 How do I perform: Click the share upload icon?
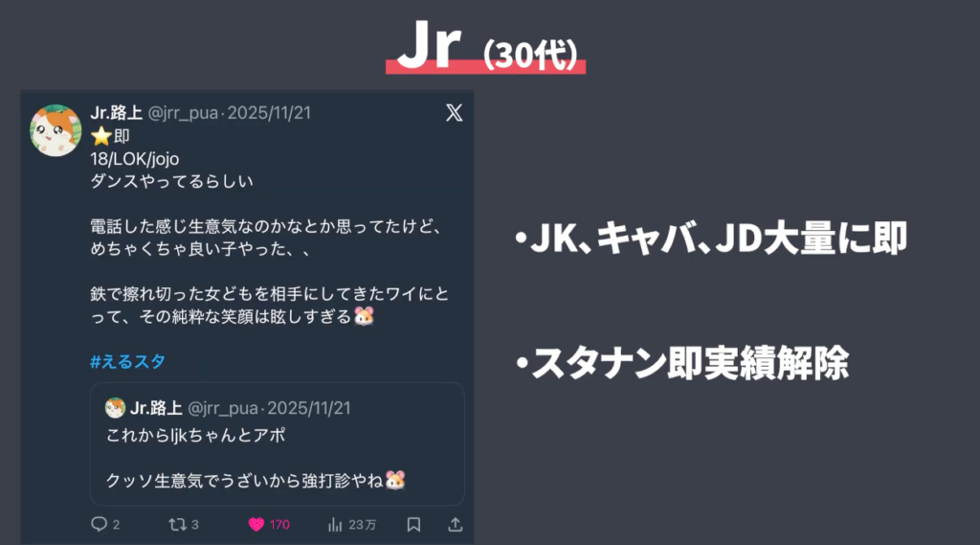pos(455,524)
